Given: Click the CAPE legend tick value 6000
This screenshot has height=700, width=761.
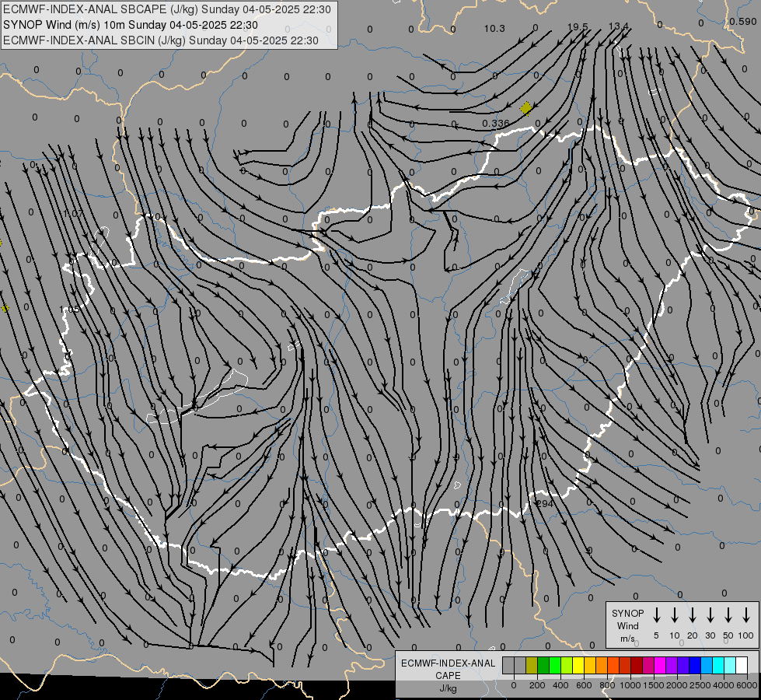Looking at the screenshot, I should pyautogui.click(x=747, y=685).
